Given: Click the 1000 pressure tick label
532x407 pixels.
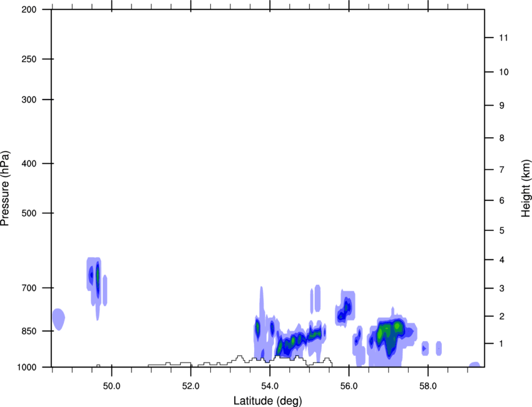Looking at the screenshot, I should (x=27, y=368).
